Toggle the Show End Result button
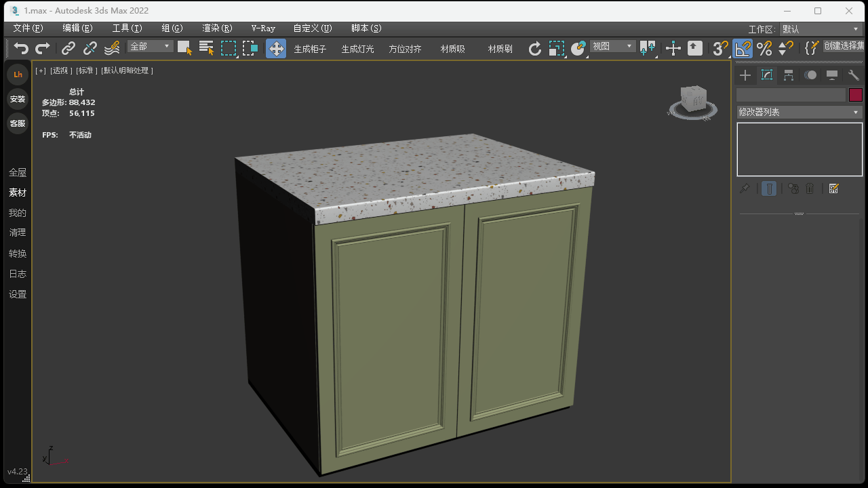The height and width of the screenshot is (488, 868). (x=769, y=188)
